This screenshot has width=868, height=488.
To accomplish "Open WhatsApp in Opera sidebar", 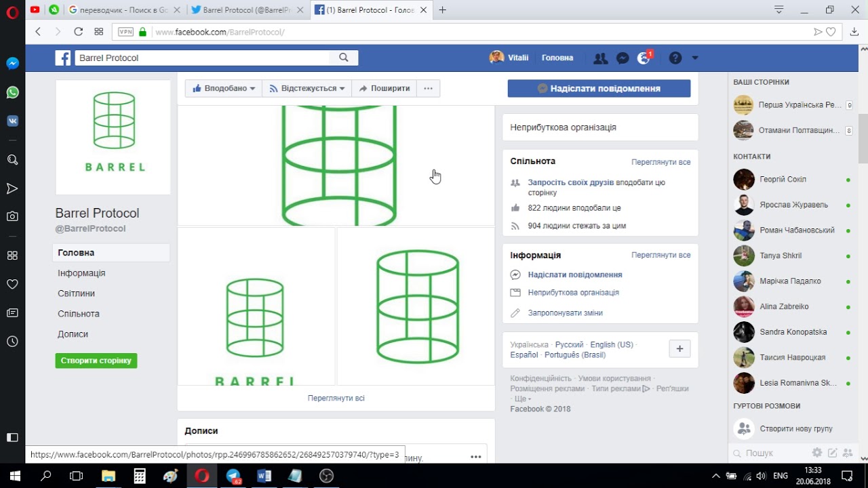I will [12, 92].
